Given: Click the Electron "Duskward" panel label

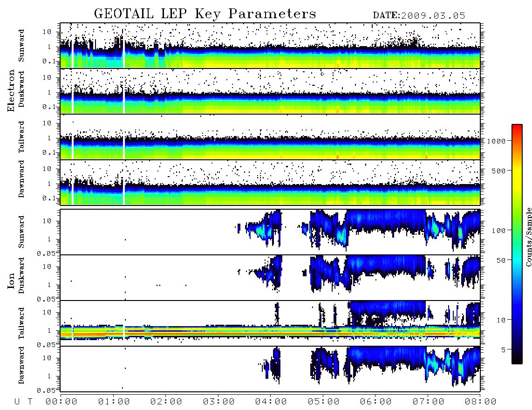Looking at the screenshot, I should coord(21,89).
